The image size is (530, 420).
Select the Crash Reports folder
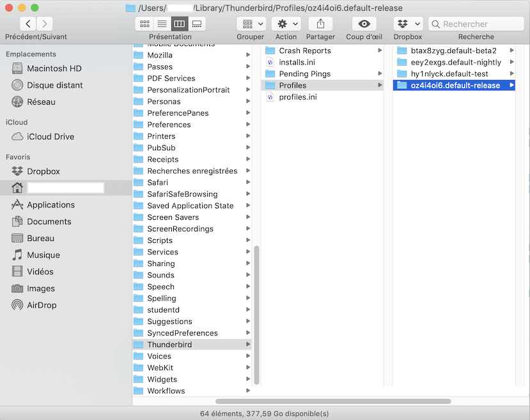[x=322, y=51]
